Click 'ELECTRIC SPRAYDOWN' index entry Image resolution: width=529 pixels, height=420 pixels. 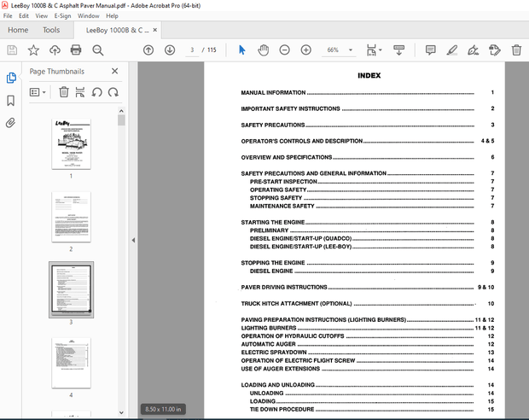tap(274, 353)
